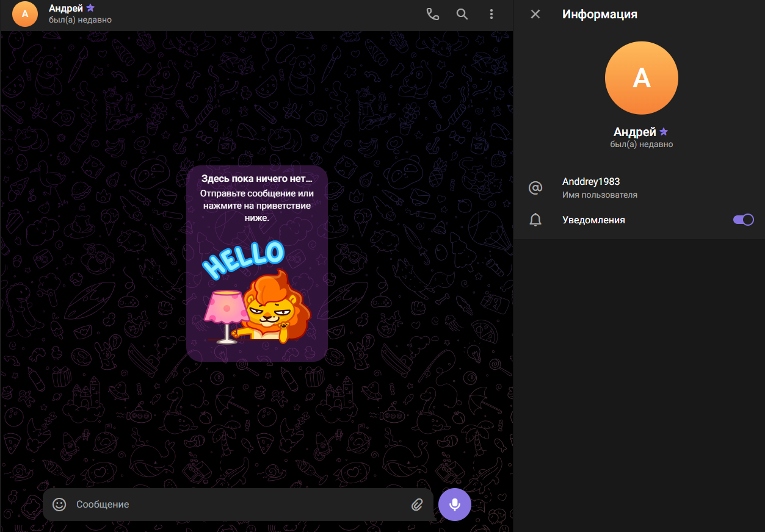Record a voice message with the microphone button

tap(454, 505)
